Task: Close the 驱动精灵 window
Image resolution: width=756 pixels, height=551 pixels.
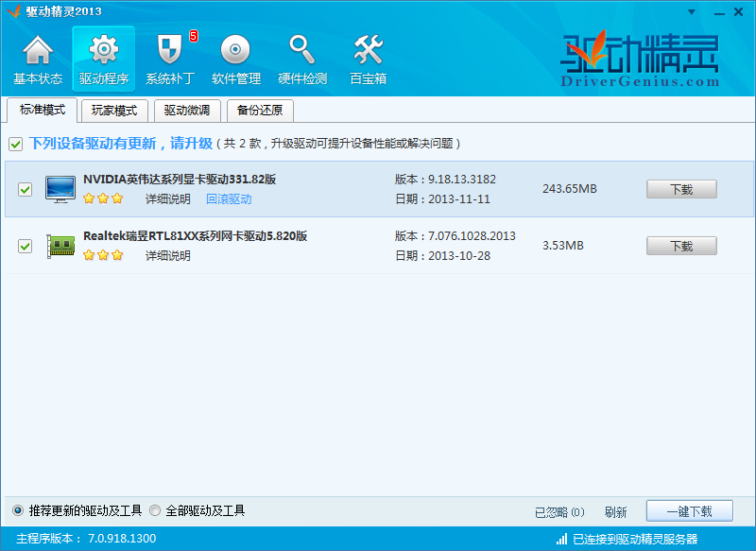Action: (738, 12)
